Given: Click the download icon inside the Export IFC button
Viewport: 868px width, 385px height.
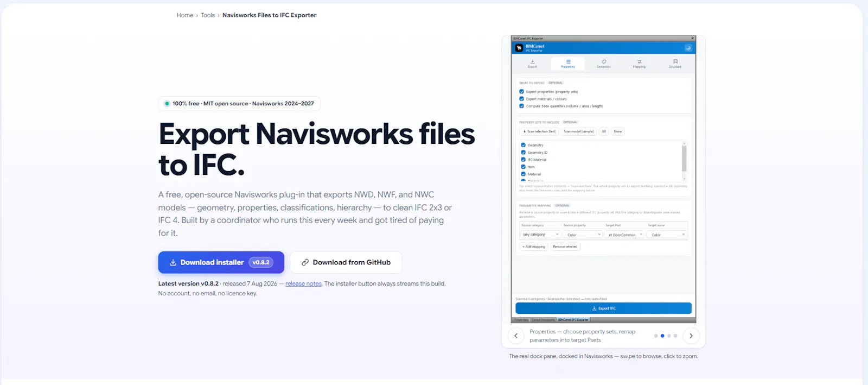Looking at the screenshot, I should coord(594,308).
